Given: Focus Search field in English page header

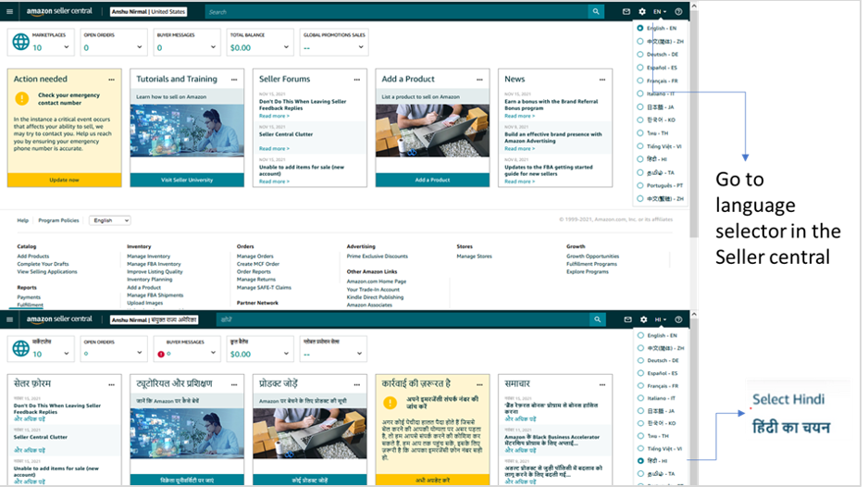Looking at the screenshot, I should (396, 11).
